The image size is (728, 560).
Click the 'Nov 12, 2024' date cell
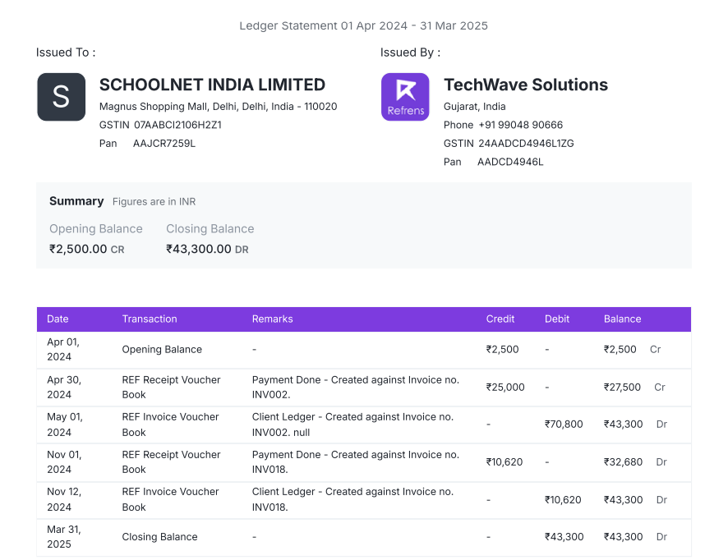(64, 500)
